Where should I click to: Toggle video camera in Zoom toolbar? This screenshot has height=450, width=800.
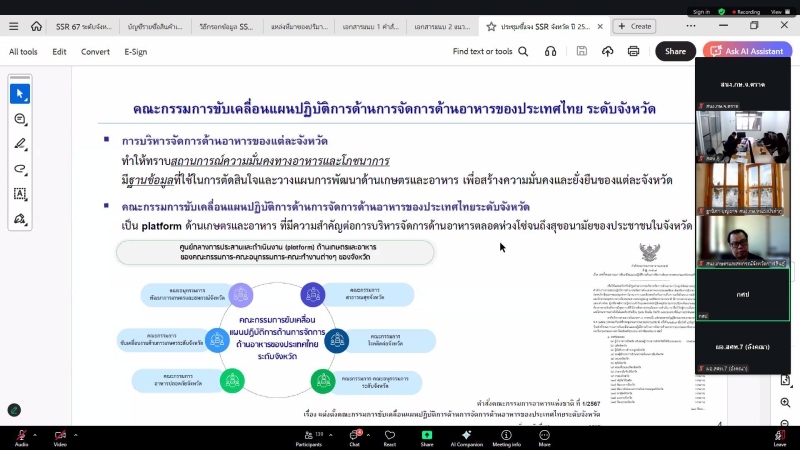coord(59,435)
